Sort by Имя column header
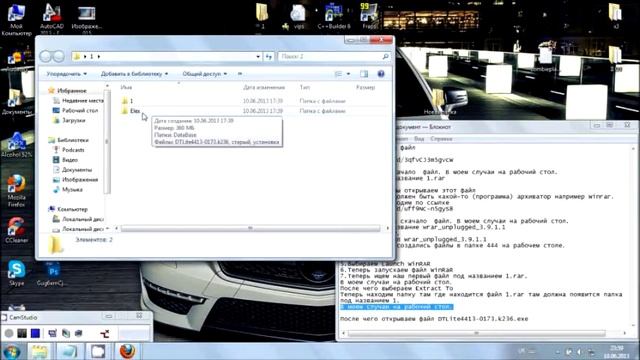The image size is (640, 360). (x=126, y=87)
